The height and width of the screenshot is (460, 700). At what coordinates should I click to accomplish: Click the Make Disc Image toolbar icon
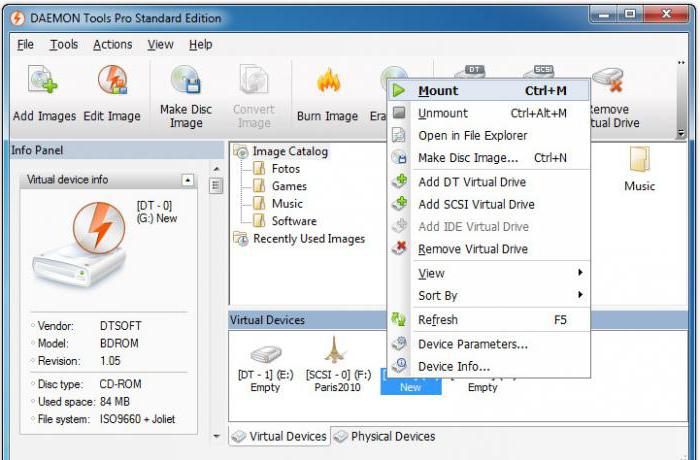(186, 80)
